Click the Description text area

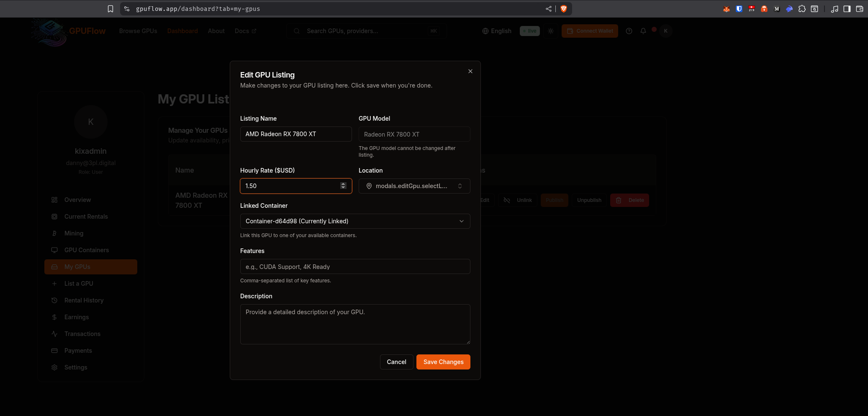click(355, 324)
